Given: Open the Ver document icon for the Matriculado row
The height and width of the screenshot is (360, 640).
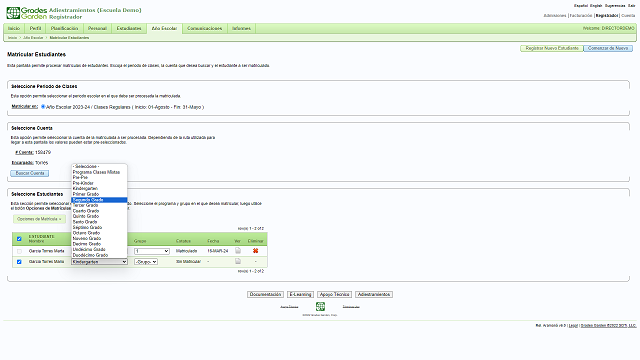Looking at the screenshot, I should click(x=238, y=251).
